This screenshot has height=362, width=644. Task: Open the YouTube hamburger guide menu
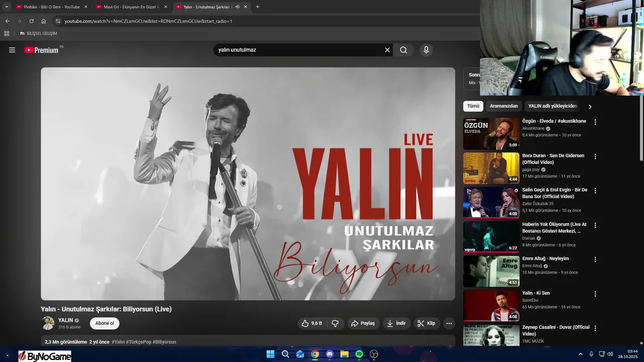click(x=12, y=50)
